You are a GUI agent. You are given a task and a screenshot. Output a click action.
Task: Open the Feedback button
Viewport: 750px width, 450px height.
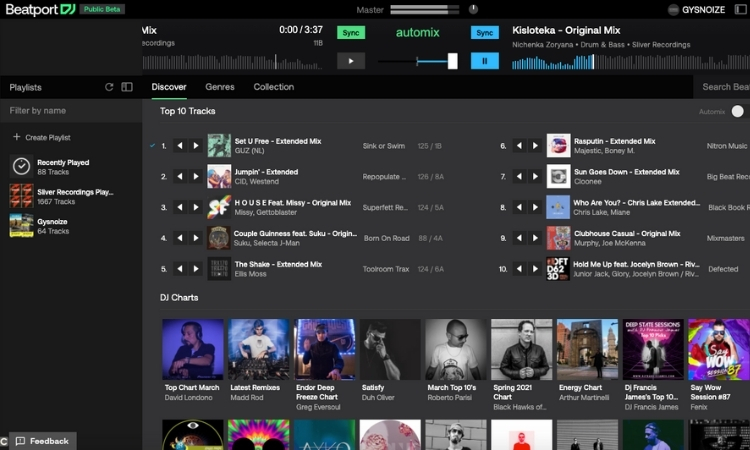point(43,441)
